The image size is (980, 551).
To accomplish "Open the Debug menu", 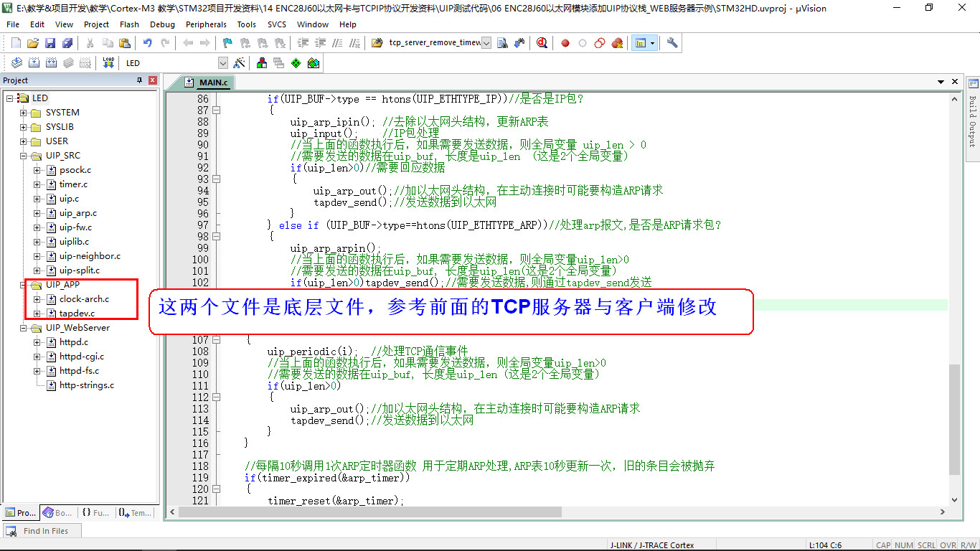I will (162, 24).
